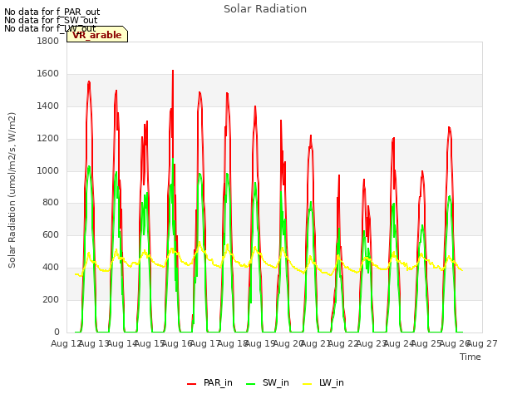Screen dimensions: 532x399
Task: Click the 600 y-axis tick label
Action: [51, 234]
